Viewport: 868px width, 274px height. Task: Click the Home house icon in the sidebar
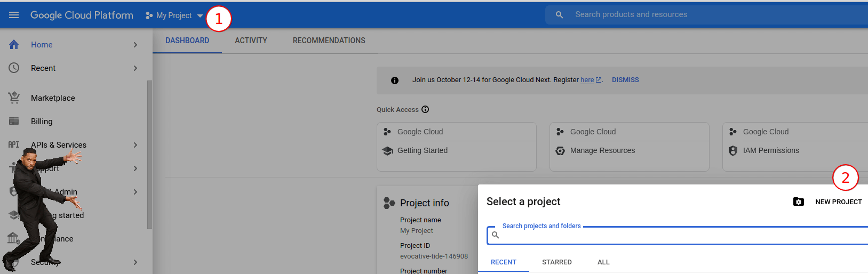coord(14,45)
